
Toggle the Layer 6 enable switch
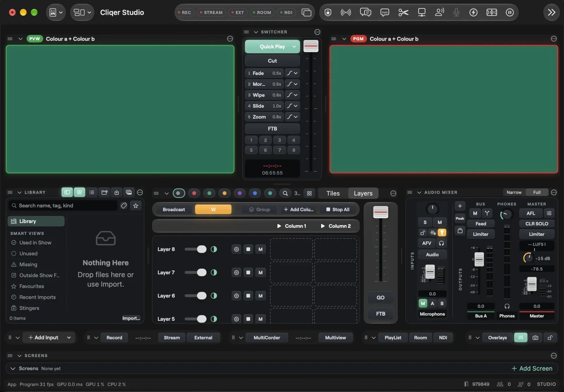click(x=196, y=295)
